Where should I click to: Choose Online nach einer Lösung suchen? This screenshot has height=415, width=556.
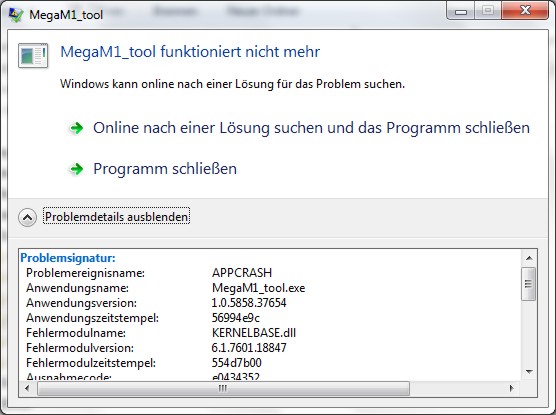click(x=311, y=128)
